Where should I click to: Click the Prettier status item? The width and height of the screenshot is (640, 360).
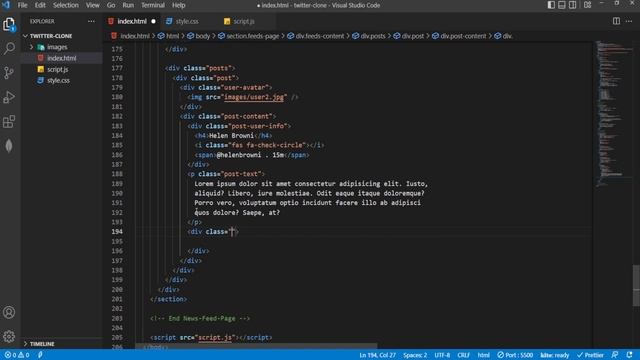pyautogui.click(x=590, y=355)
